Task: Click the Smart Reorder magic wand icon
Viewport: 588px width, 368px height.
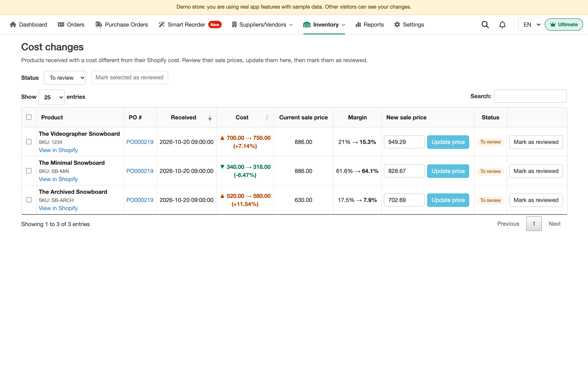Action: click(161, 25)
